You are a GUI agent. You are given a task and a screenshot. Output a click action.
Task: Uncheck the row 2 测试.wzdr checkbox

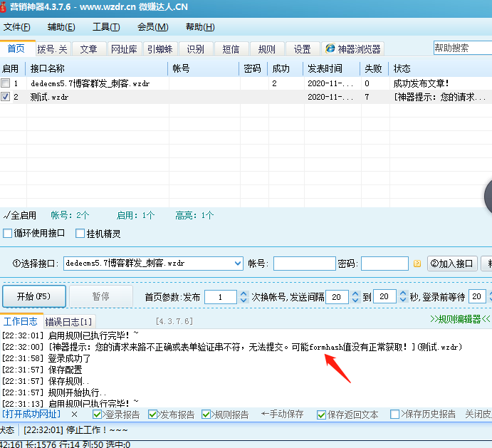coord(5,97)
